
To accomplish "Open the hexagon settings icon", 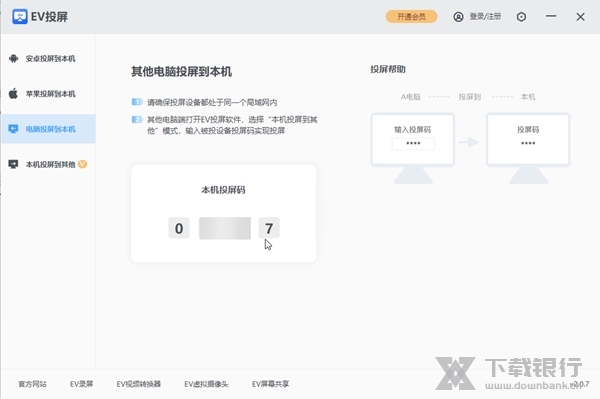I will pos(521,17).
